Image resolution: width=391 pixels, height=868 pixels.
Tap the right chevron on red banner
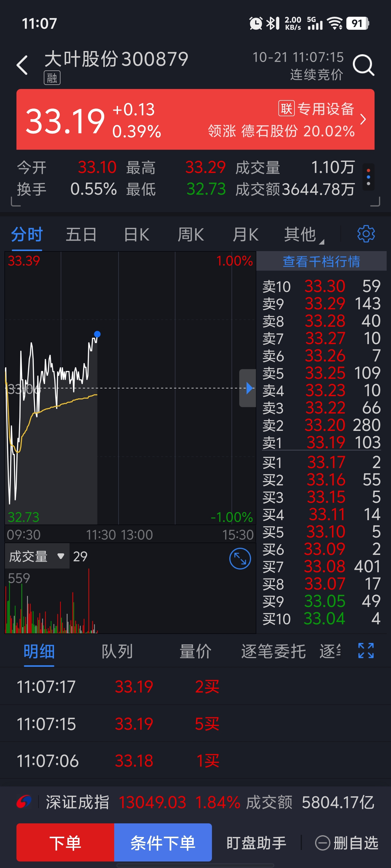pos(363,119)
